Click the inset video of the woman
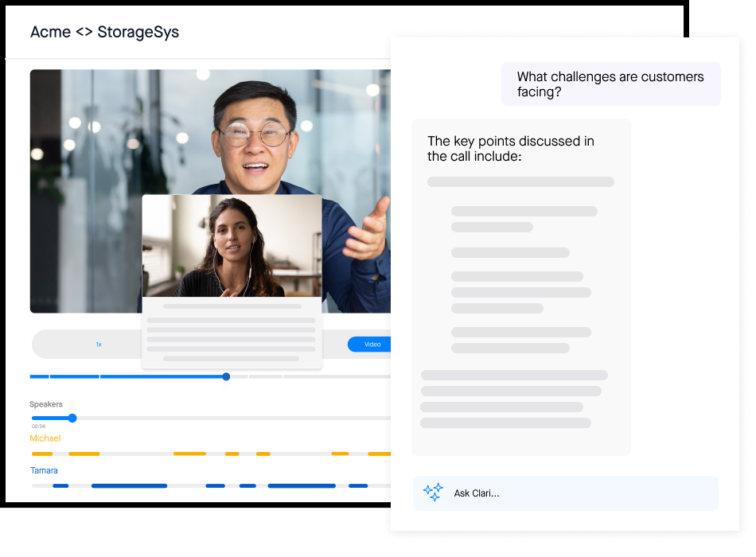756x557 pixels. [x=232, y=246]
